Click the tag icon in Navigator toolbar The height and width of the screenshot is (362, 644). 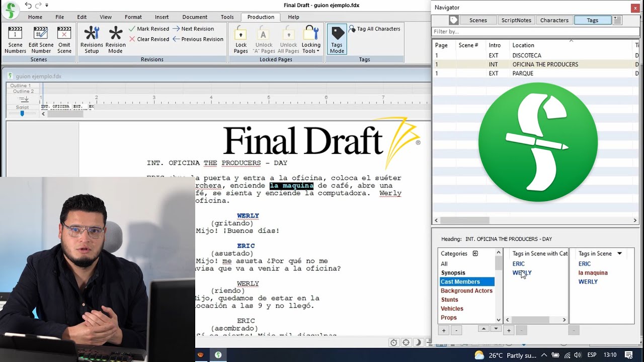coord(454,20)
